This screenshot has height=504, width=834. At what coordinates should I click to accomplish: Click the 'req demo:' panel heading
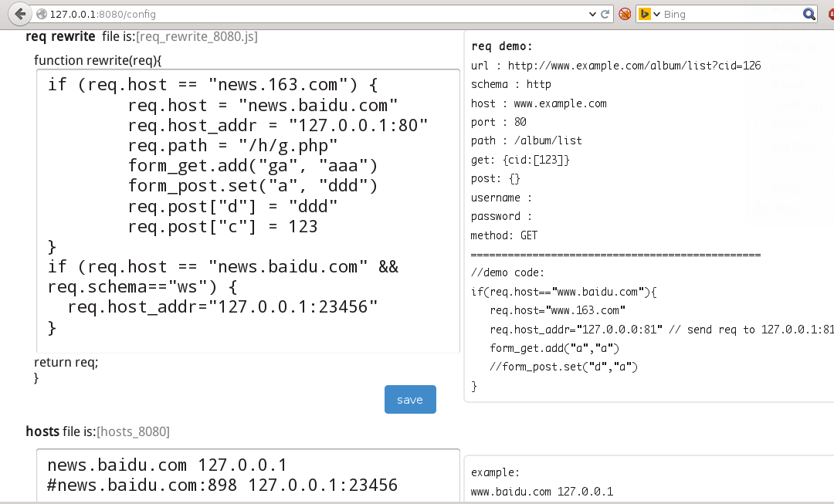coord(501,46)
